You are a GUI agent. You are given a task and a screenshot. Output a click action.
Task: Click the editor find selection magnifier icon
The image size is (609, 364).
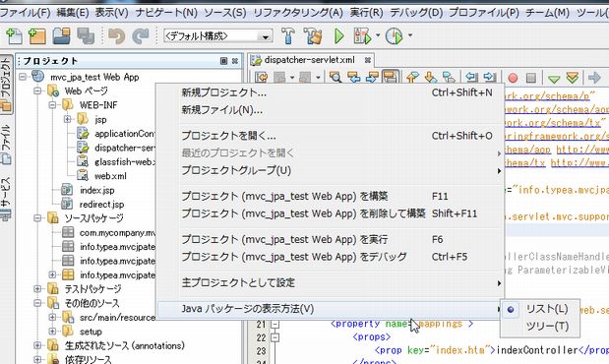[335, 77]
